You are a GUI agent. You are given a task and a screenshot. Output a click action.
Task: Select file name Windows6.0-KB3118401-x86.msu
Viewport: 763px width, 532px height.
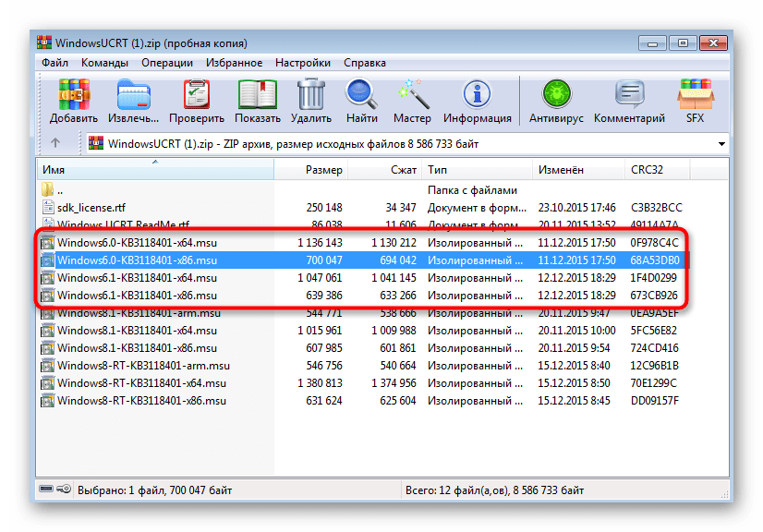[137, 260]
